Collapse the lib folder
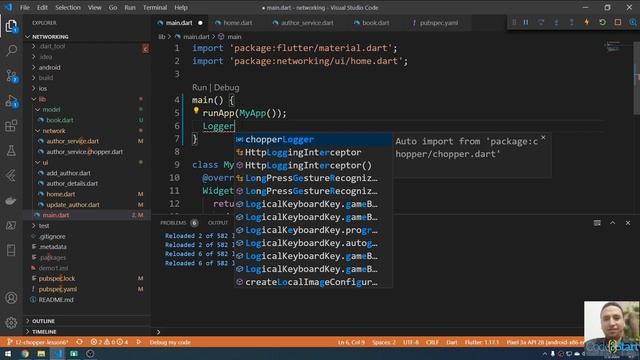 click(x=42, y=99)
